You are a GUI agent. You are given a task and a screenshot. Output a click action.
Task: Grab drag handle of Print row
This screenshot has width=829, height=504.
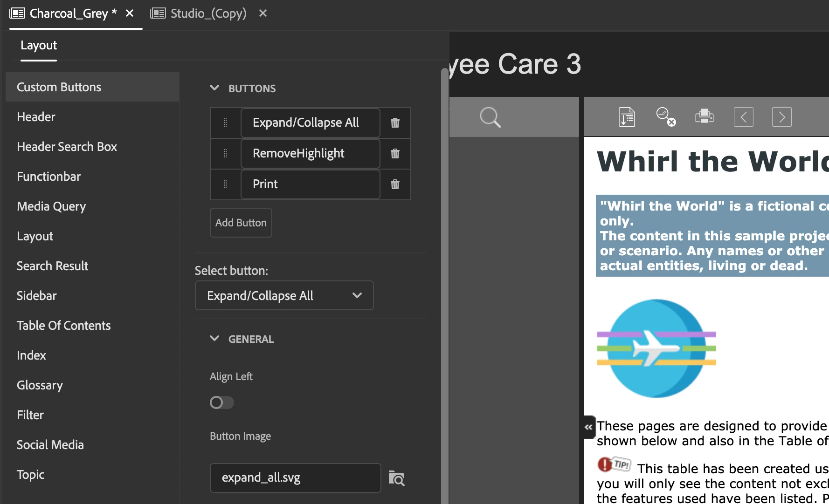tap(225, 184)
